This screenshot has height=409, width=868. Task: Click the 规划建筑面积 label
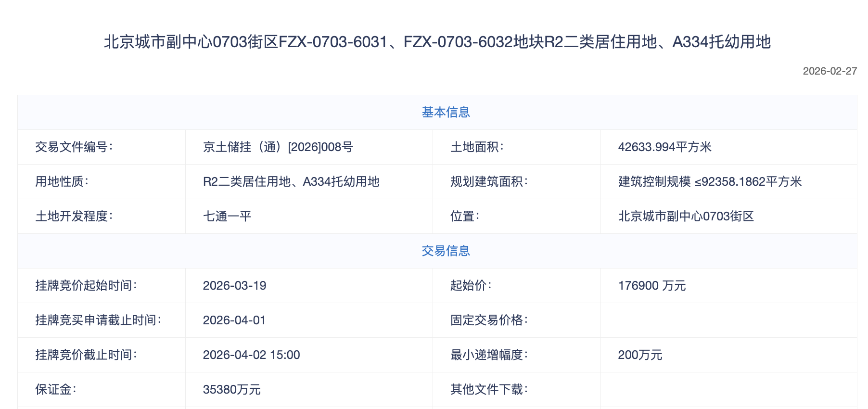point(489,182)
